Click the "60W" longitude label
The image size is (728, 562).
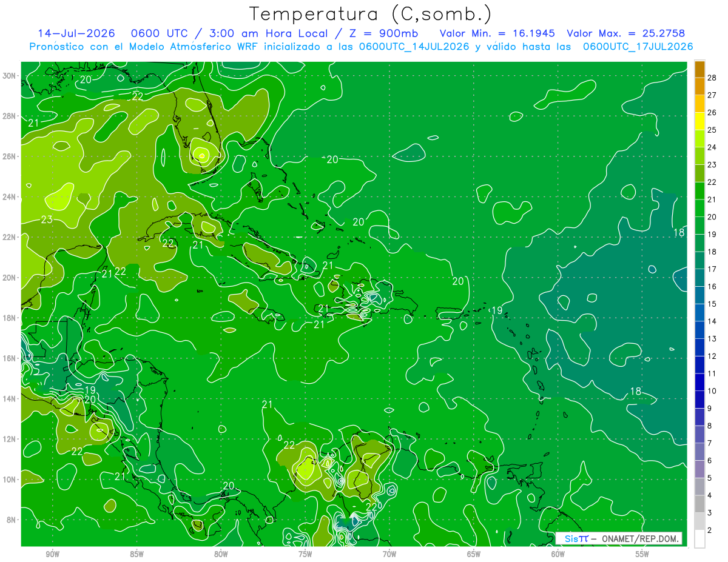558,554
